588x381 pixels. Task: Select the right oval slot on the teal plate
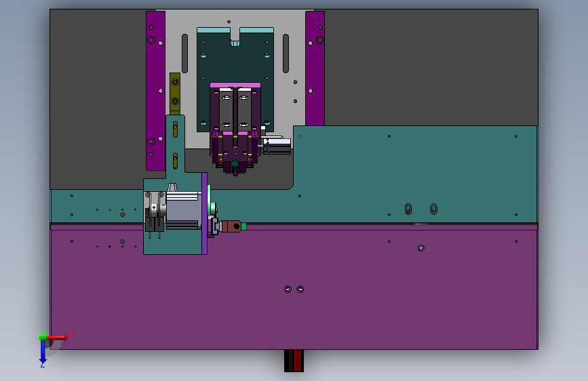(x=433, y=209)
